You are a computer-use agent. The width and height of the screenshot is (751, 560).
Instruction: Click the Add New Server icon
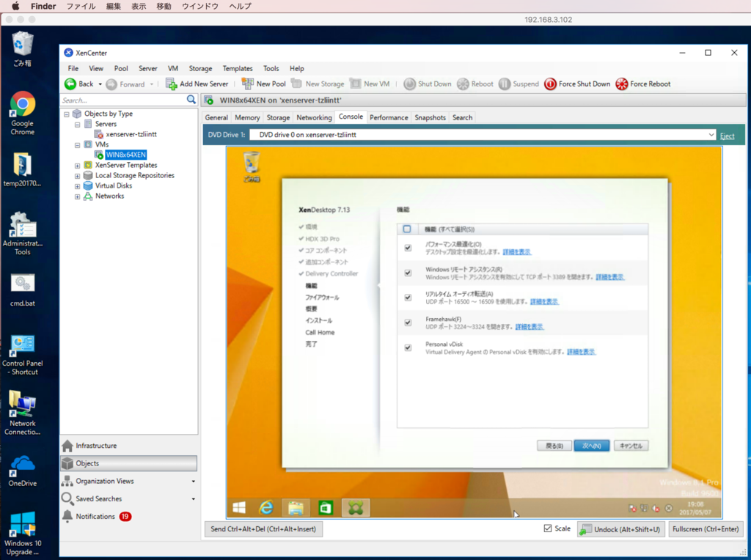171,84
